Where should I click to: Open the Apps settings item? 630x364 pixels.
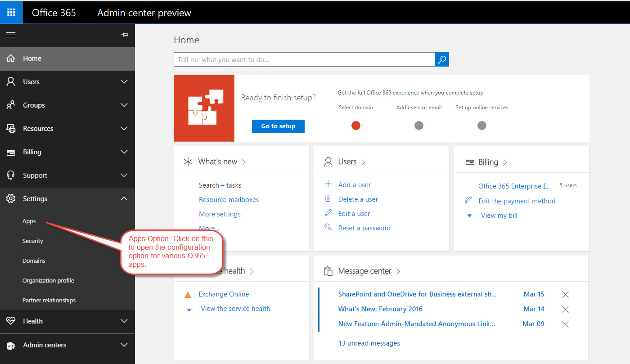(x=29, y=221)
